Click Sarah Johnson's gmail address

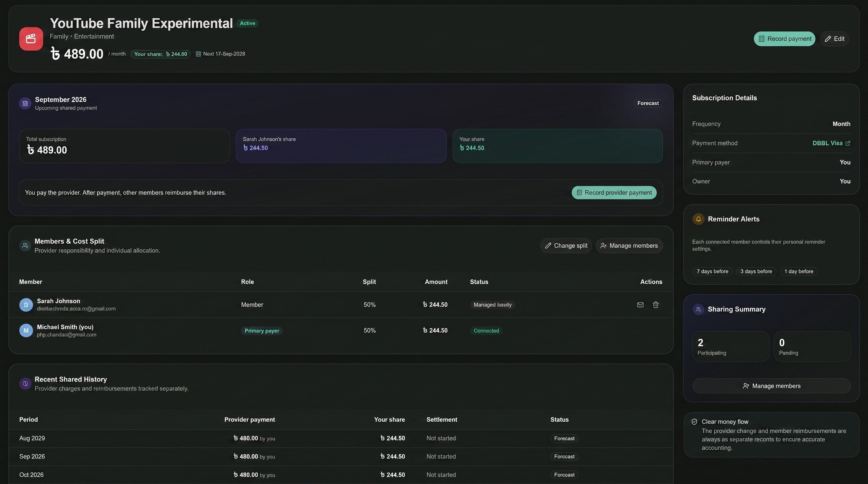(x=76, y=308)
